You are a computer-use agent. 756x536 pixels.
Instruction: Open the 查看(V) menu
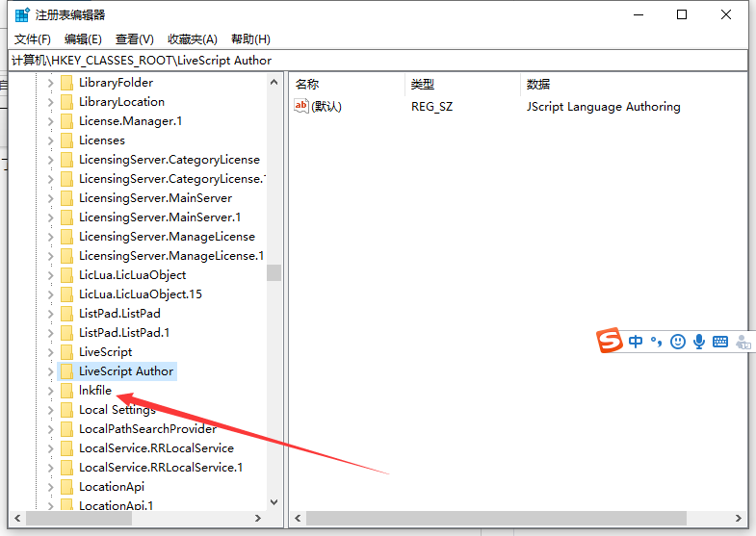coord(135,38)
